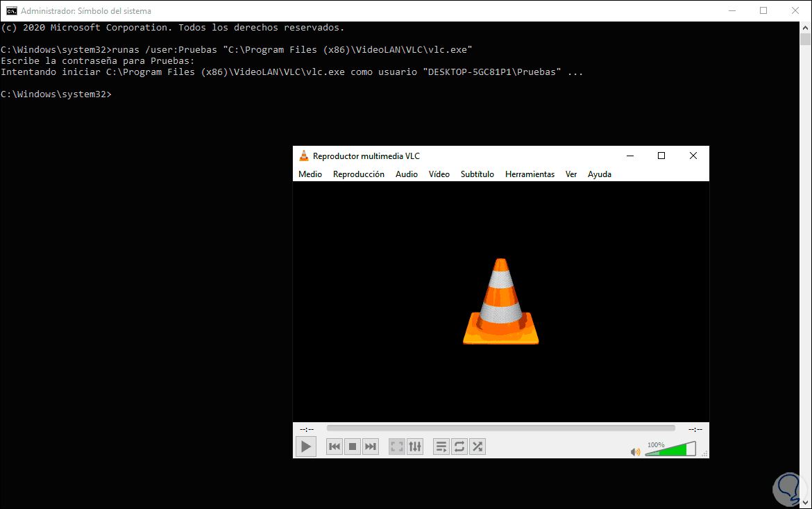
Task: Maximize the VLC player window
Action: pyautogui.click(x=661, y=156)
